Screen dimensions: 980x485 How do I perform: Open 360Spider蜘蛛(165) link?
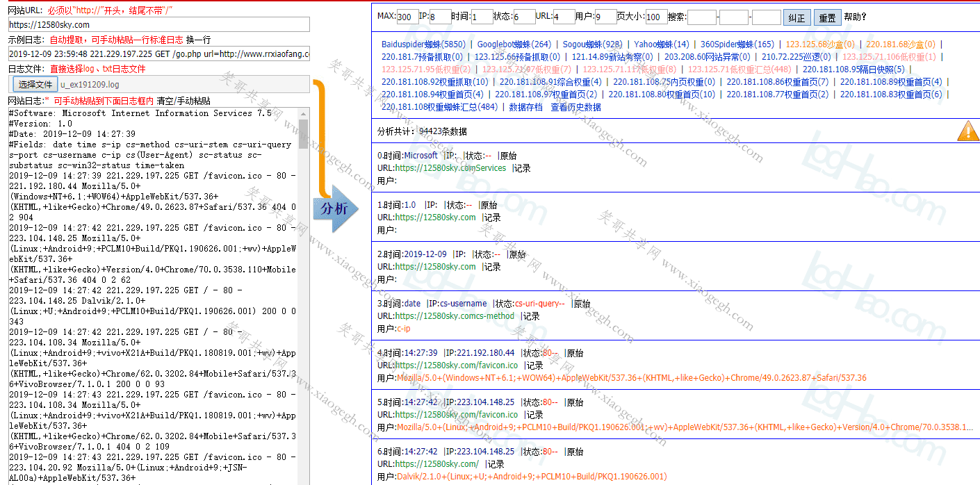click(x=737, y=44)
